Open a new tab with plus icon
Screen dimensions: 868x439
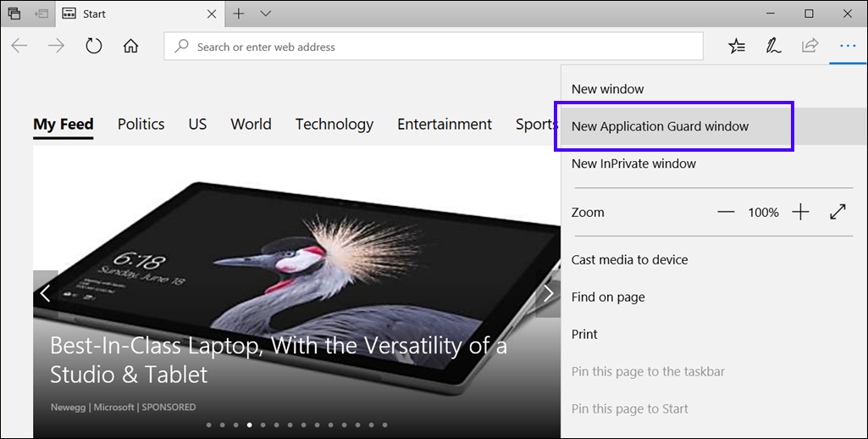coord(239,14)
